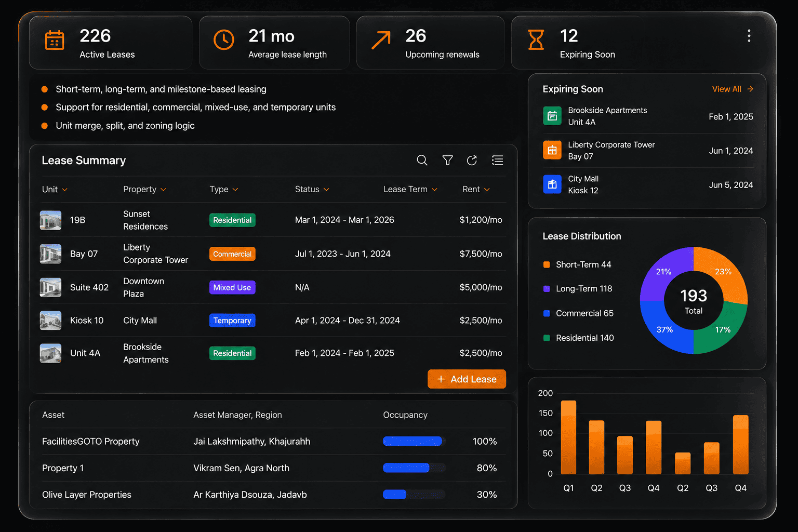Open the Bay 07 unit thumbnail
This screenshot has width=798, height=532.
(x=51, y=254)
